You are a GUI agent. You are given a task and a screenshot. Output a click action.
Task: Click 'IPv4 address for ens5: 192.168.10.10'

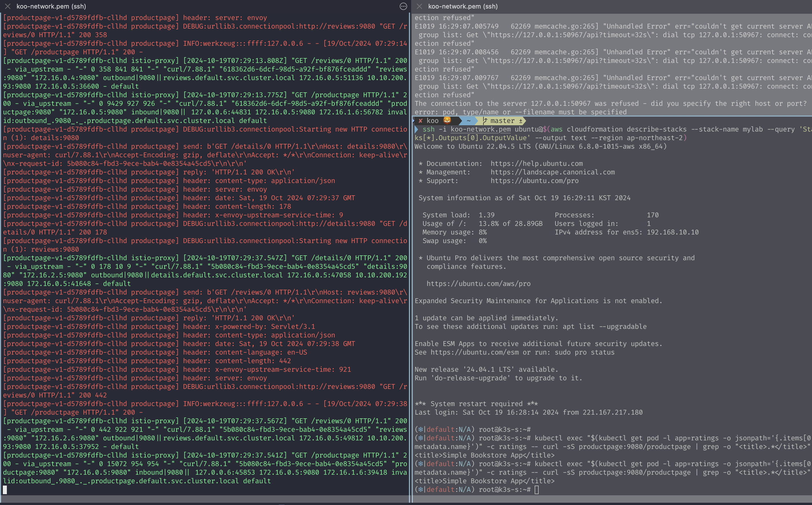[627, 232]
